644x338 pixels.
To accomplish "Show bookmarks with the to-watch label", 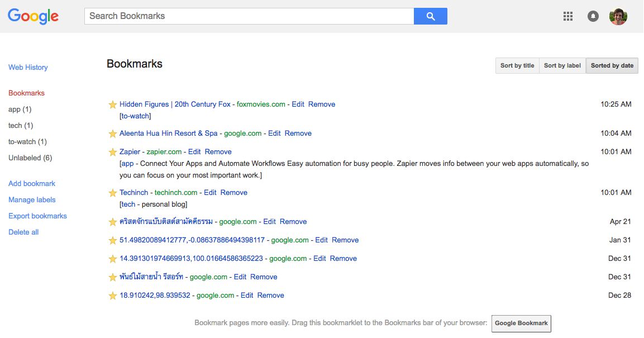I will (27, 142).
